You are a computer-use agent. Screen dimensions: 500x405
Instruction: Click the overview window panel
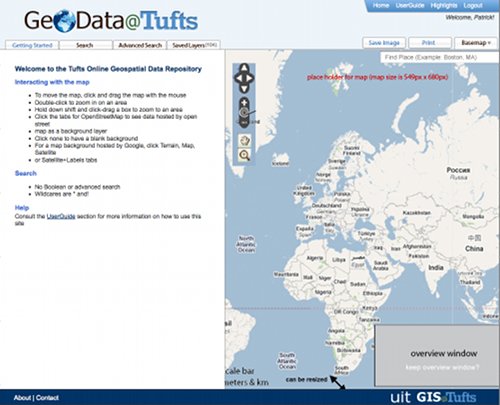[x=437, y=356]
